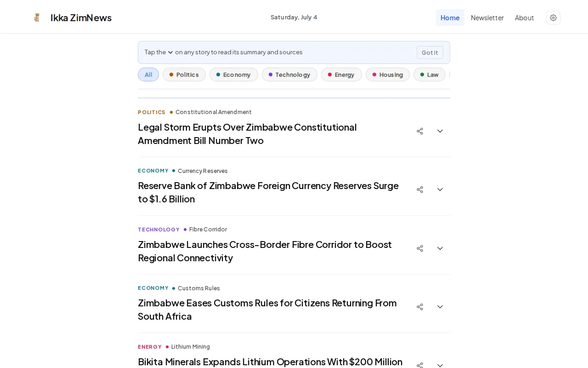The height and width of the screenshot is (368, 588).
Task: Click the Lithium Mining topic tag
Action: [x=191, y=347]
